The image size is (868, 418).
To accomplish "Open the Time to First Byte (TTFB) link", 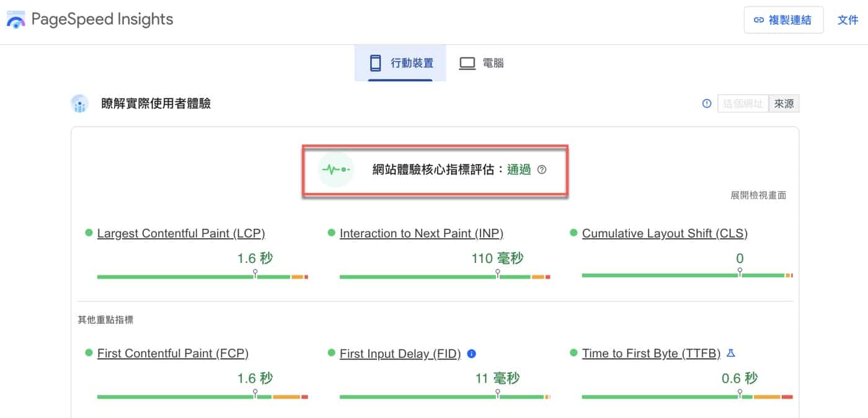I will (651, 354).
